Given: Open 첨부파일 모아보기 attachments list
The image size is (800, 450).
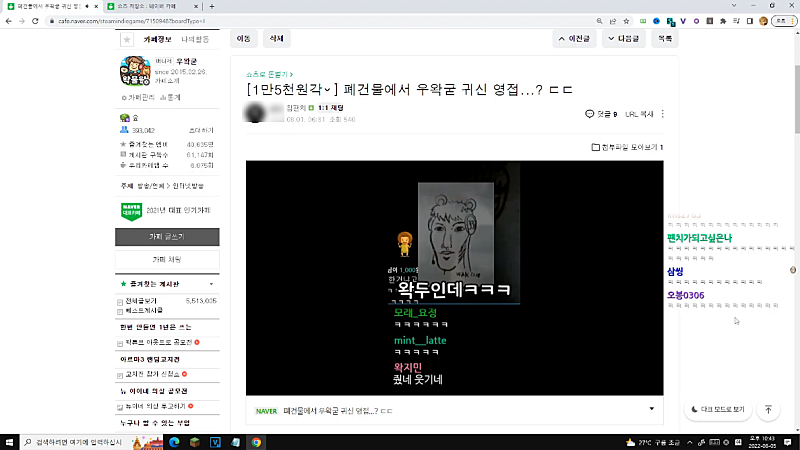Looking at the screenshot, I should (x=628, y=148).
